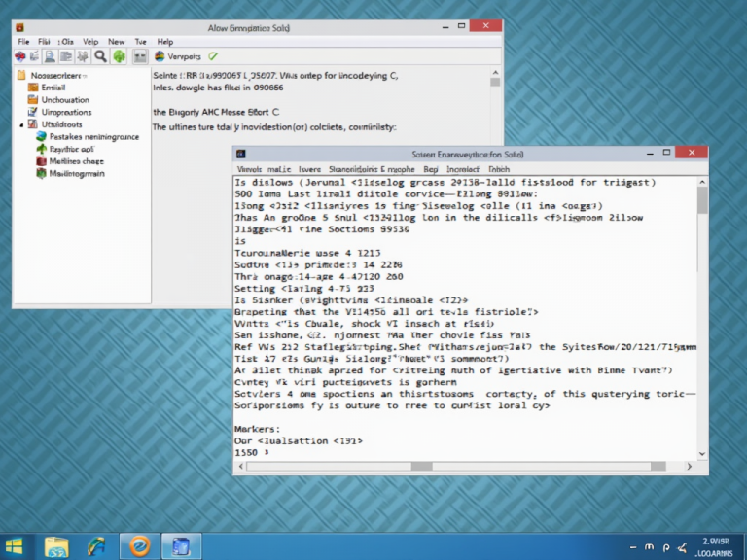The width and height of the screenshot is (747, 560).
Task: Click the Uiropreations checklist icon
Action: coord(33,113)
